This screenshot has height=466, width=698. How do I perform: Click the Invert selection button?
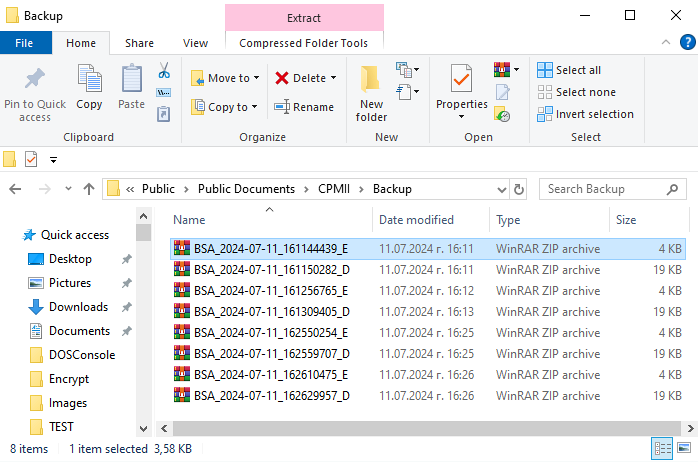(585, 114)
